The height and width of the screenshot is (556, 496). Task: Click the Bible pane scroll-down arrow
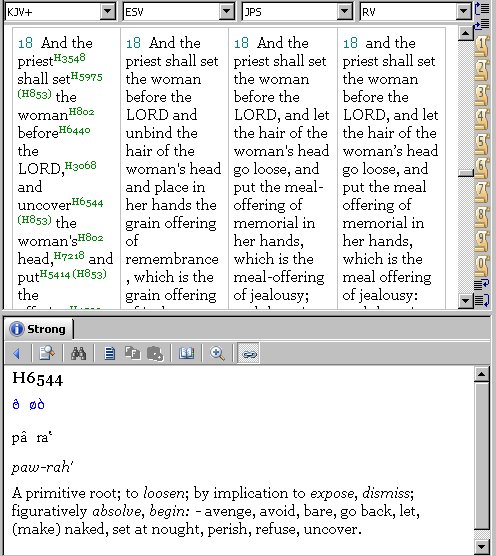(466, 301)
